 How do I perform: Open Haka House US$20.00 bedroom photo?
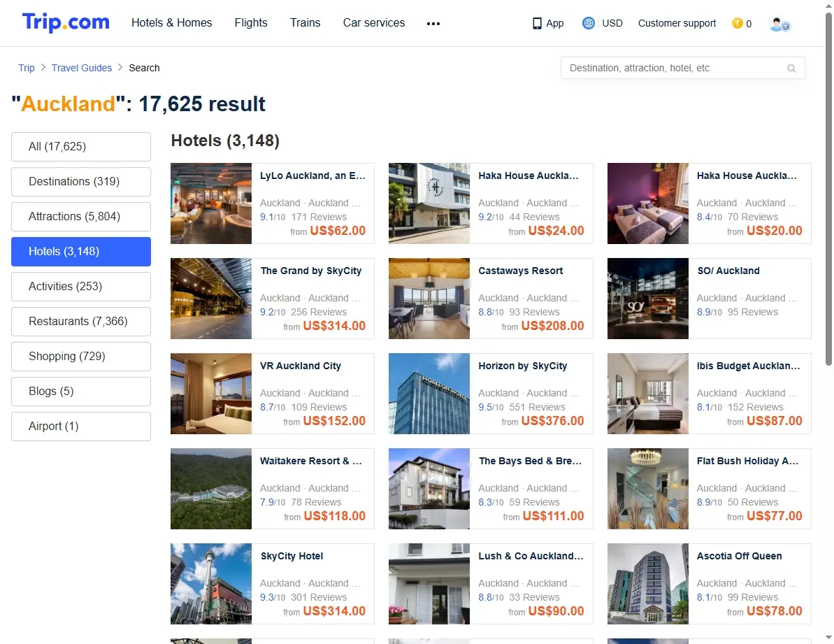648,203
